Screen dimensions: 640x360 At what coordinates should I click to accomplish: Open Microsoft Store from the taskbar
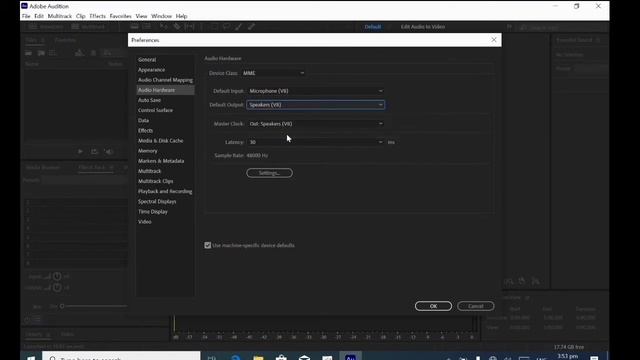coord(281,358)
